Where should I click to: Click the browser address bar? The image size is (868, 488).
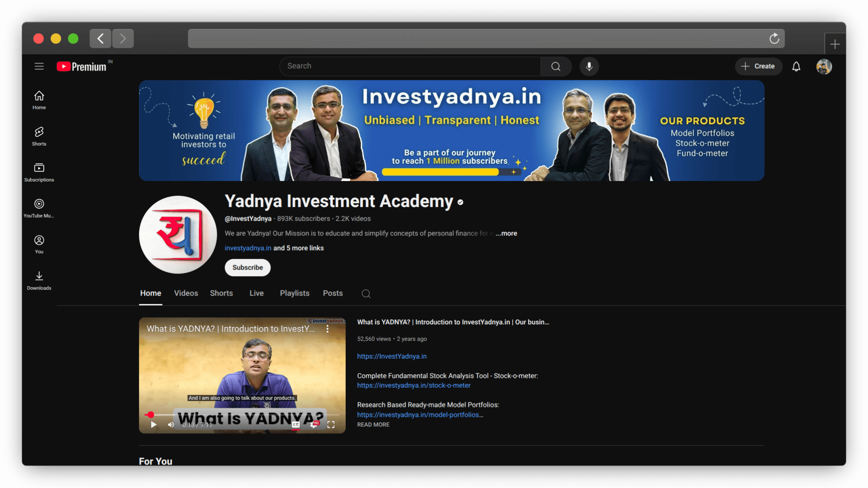pos(486,39)
